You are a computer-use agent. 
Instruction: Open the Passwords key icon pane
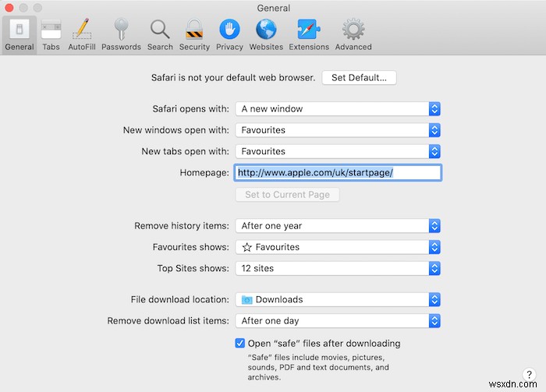point(121,35)
